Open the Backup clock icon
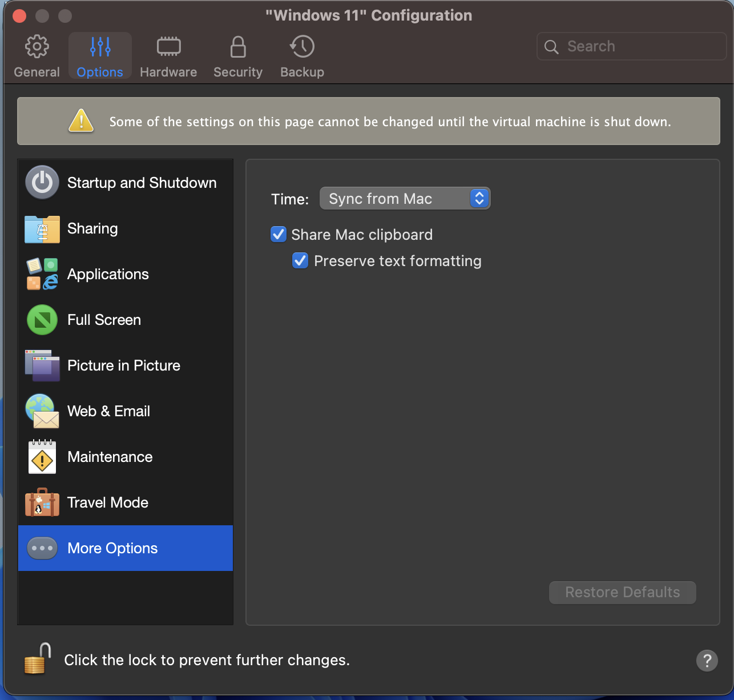 pyautogui.click(x=302, y=47)
